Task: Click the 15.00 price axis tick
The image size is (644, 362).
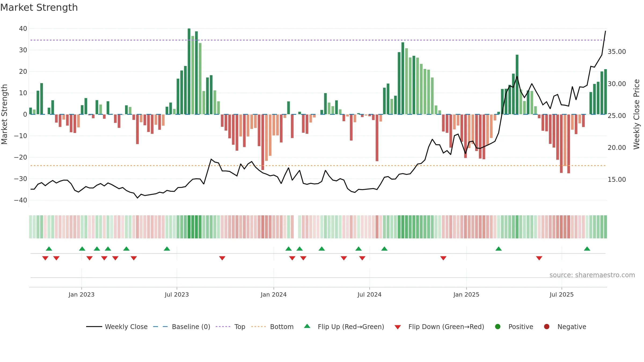Action: point(617,180)
